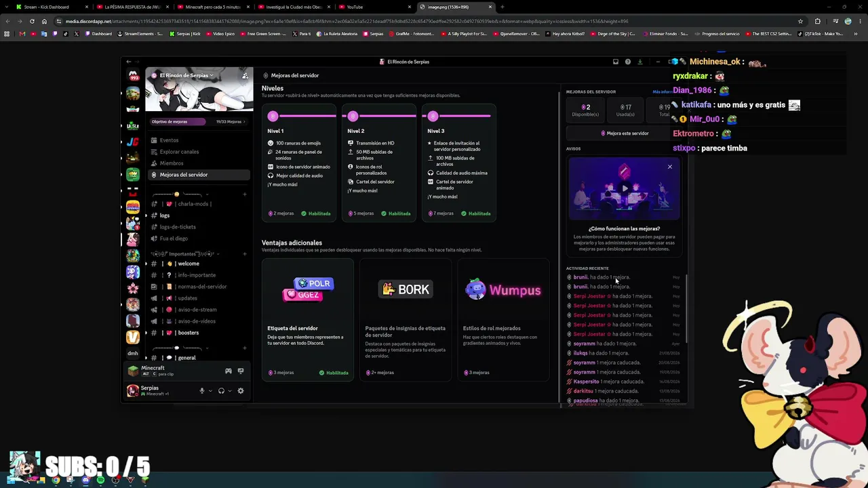Toggle the headphones deafen button
868x488 pixels.
point(221,391)
